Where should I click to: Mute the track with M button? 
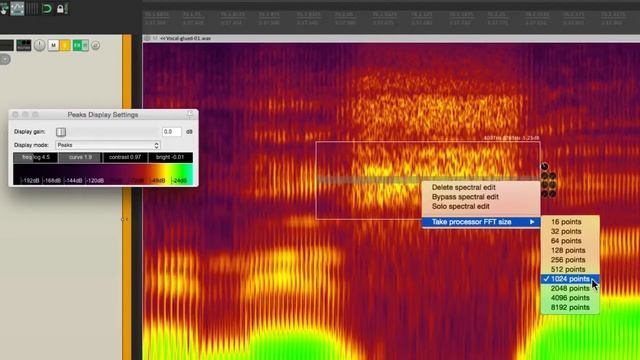[53, 45]
